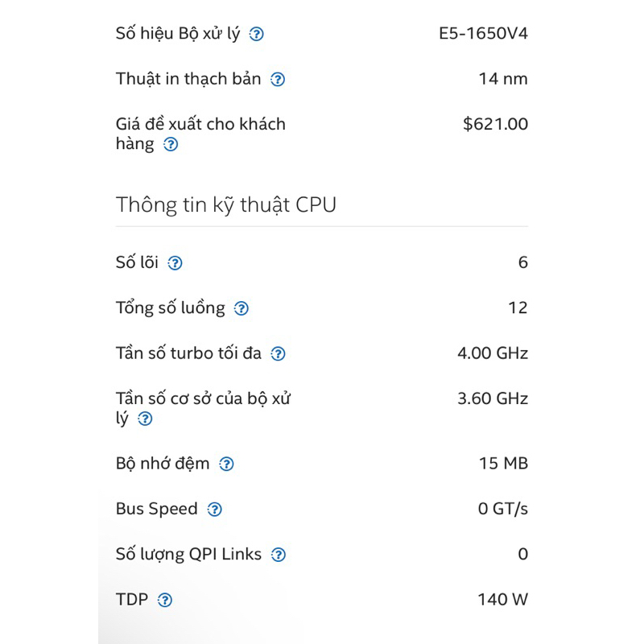Screen dimensions: 644x644
Task: Click the $621.00 price value
Action: pos(495,124)
